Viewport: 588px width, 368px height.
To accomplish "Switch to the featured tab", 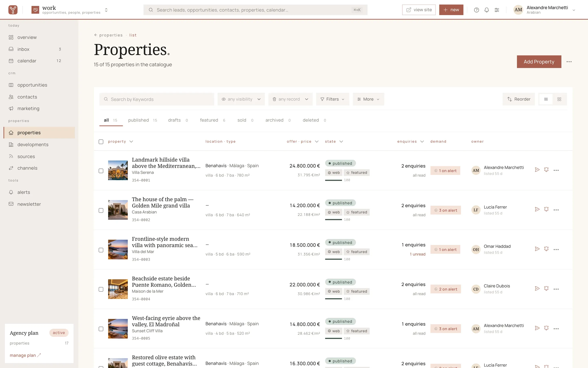I will (x=213, y=120).
